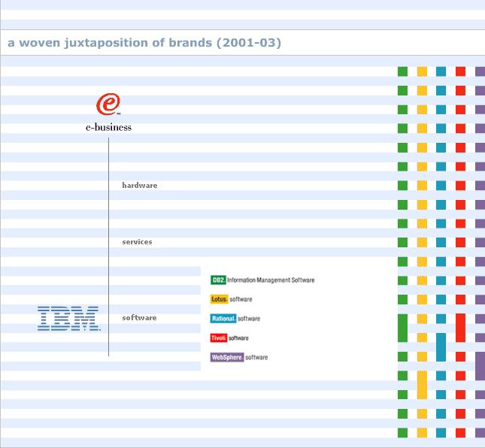This screenshot has width=485, height=448.
Task: Select the yellow Lotus brand badge
Action: [x=219, y=299]
